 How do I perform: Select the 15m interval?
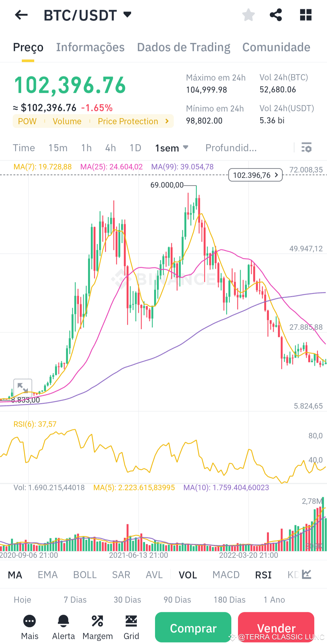pos(58,148)
